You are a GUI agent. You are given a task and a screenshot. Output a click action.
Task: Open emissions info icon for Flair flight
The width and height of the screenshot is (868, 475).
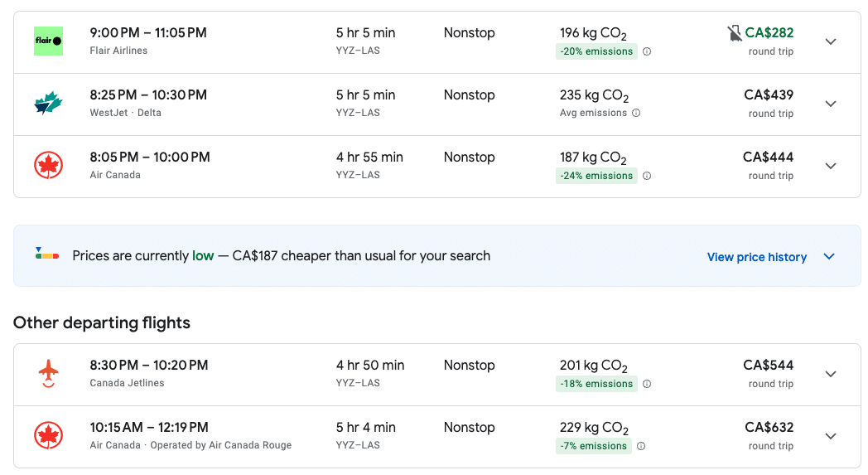click(x=647, y=51)
